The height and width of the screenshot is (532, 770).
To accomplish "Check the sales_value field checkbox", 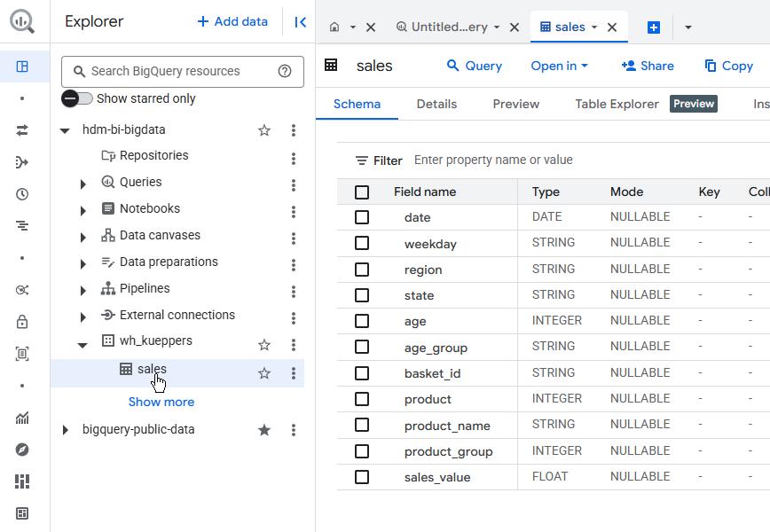I will pos(362,477).
